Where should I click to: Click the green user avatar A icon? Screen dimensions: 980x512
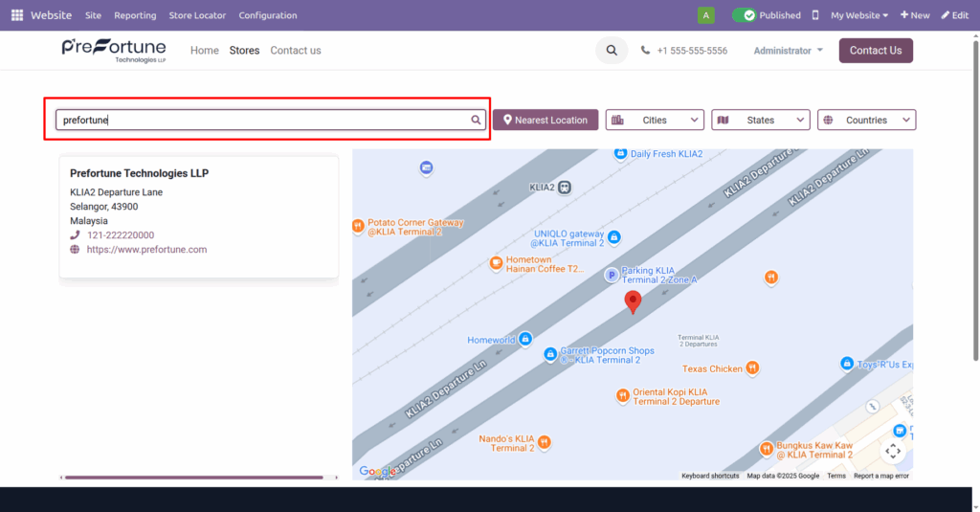point(705,15)
